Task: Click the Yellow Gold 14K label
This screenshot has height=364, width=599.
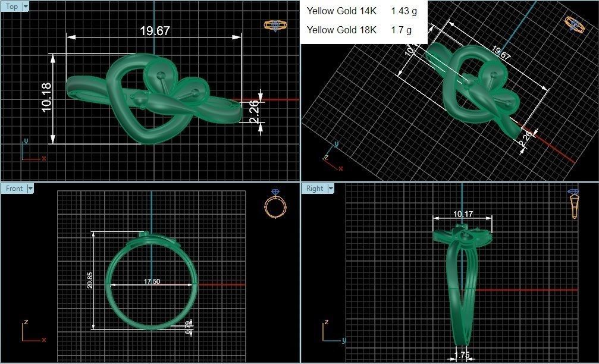Action: (x=342, y=11)
